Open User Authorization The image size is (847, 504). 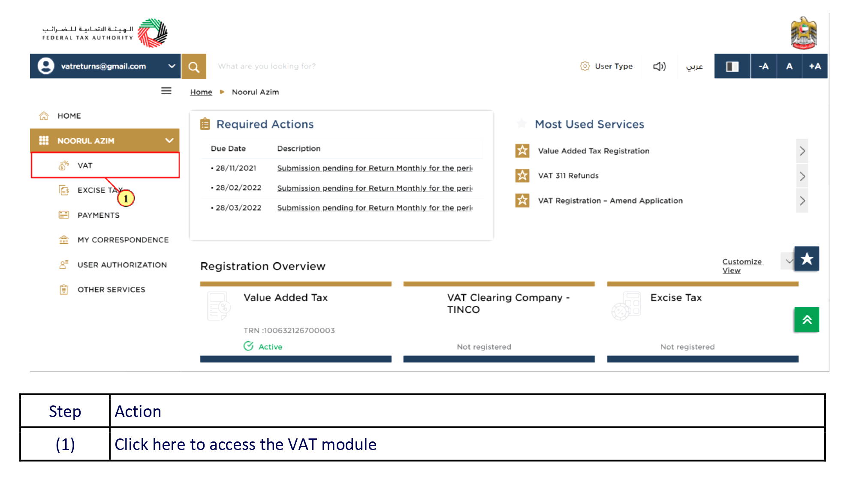coord(122,264)
